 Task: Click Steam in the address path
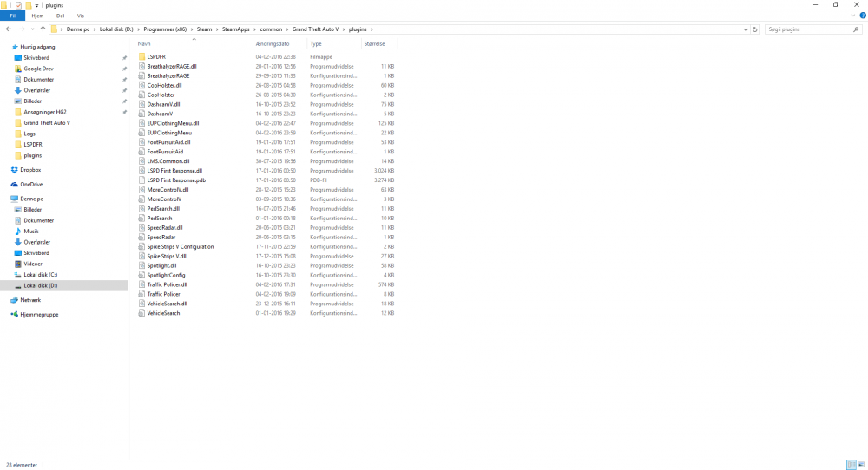[204, 29]
